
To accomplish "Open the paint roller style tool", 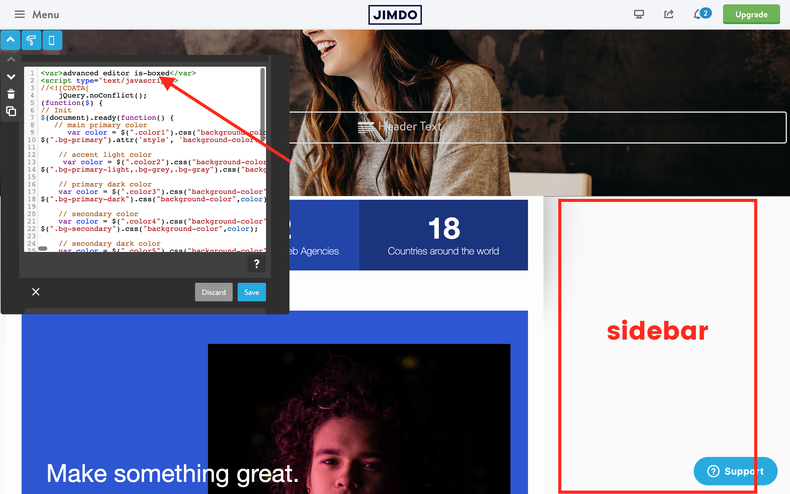I will point(31,40).
